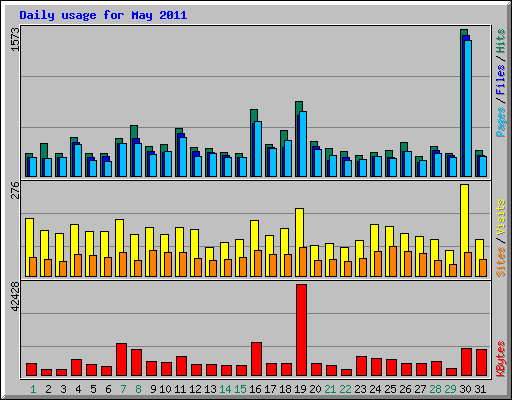Click day 8 label on the x-axis
The height and width of the screenshot is (400, 512).
[x=138, y=389]
